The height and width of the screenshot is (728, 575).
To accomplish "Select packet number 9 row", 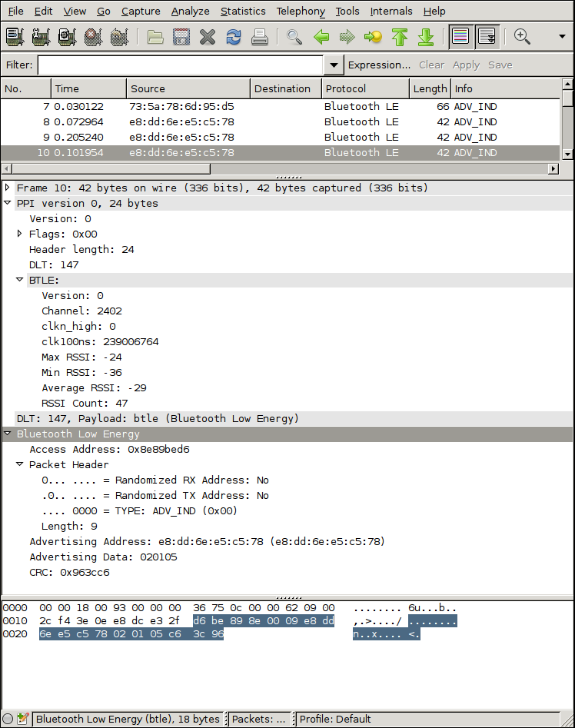I will click(x=281, y=137).
